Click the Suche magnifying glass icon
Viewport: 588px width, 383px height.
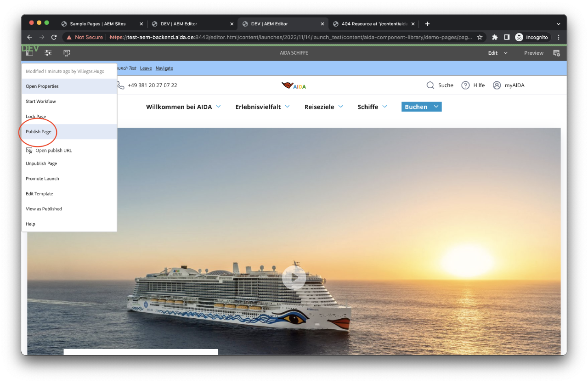430,85
